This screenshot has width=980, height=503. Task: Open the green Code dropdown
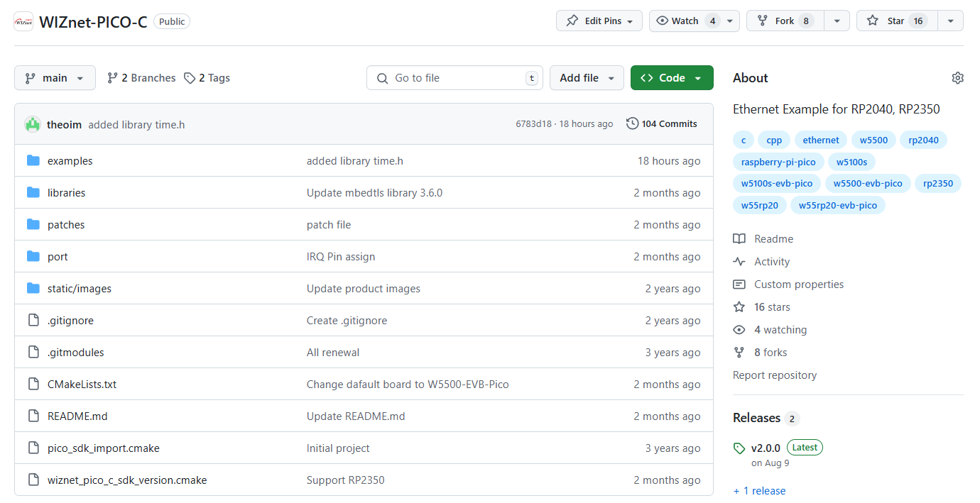(x=672, y=78)
